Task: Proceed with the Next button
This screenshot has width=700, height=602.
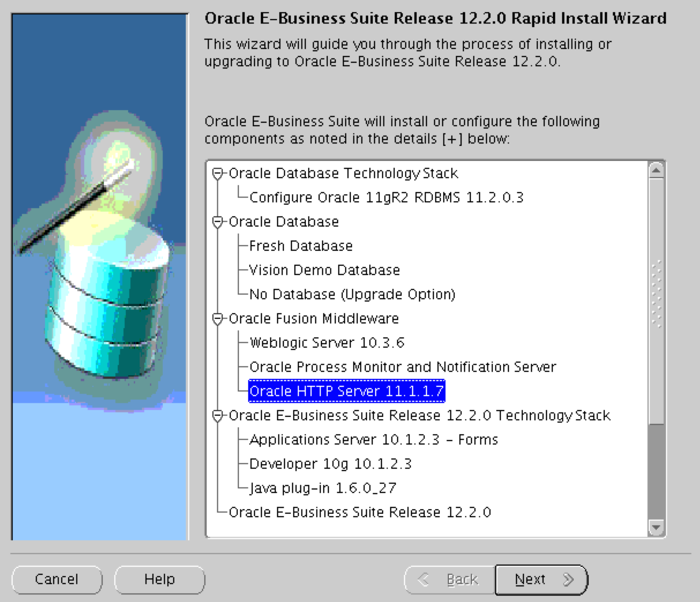Action: point(541,580)
